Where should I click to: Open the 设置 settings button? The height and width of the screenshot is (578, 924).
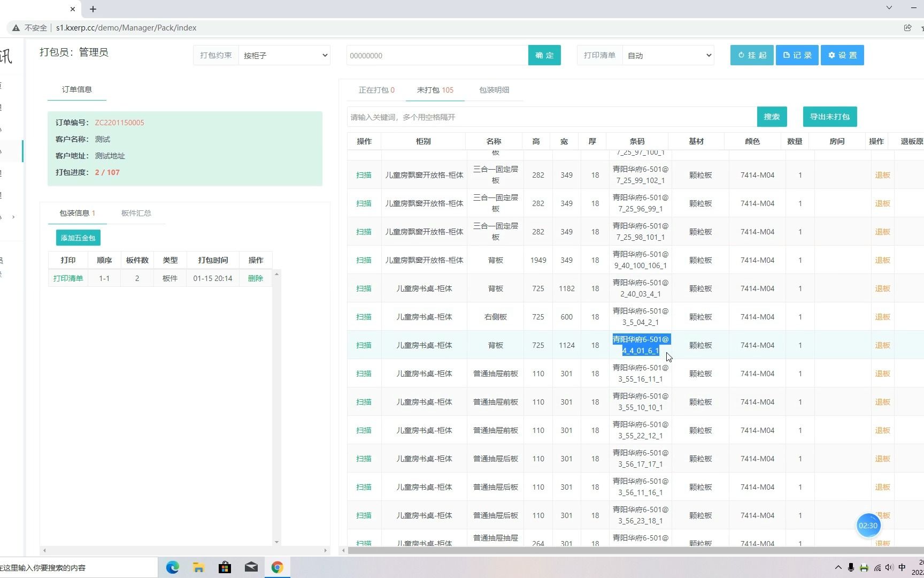click(842, 55)
